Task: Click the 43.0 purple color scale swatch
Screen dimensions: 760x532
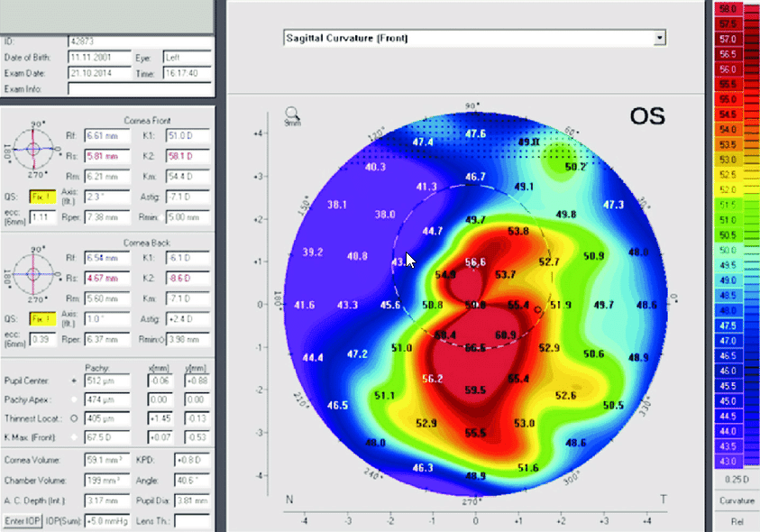Action: 728,461
